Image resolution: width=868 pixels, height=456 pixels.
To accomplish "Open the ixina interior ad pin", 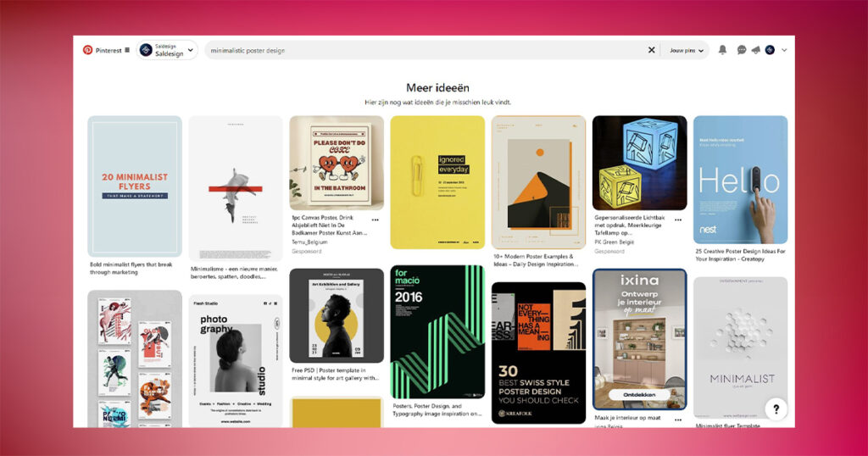I will pos(639,339).
